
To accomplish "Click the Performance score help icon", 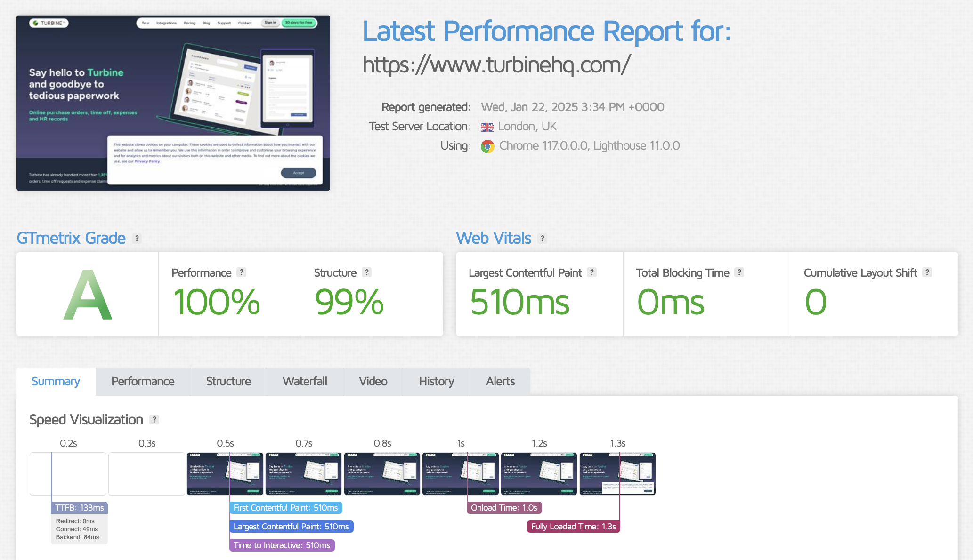I will point(241,272).
